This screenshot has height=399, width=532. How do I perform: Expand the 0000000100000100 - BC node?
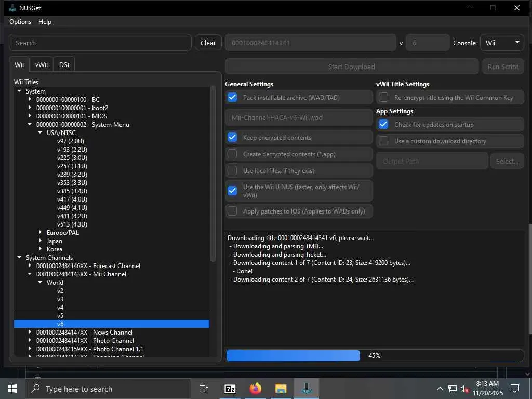click(x=30, y=99)
